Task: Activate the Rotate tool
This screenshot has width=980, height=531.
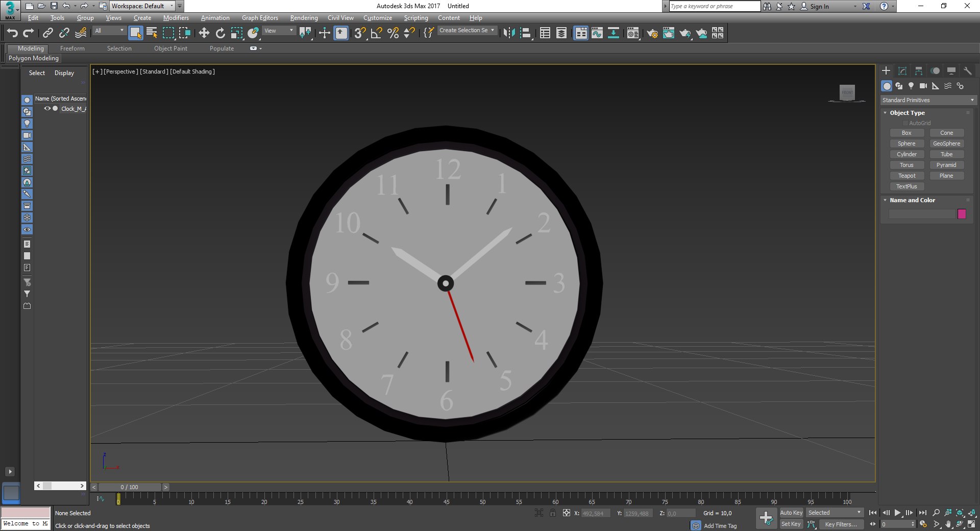Action: coord(220,33)
